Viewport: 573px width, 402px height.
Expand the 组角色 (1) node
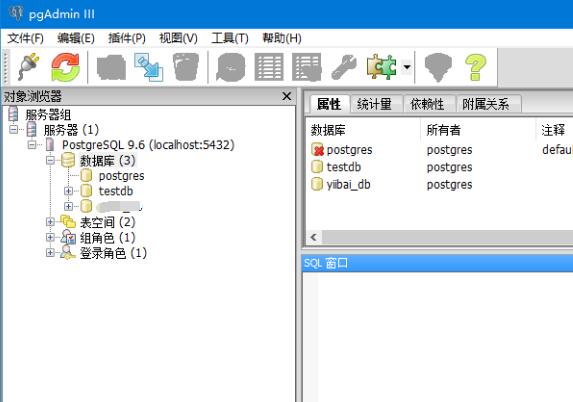click(50, 238)
